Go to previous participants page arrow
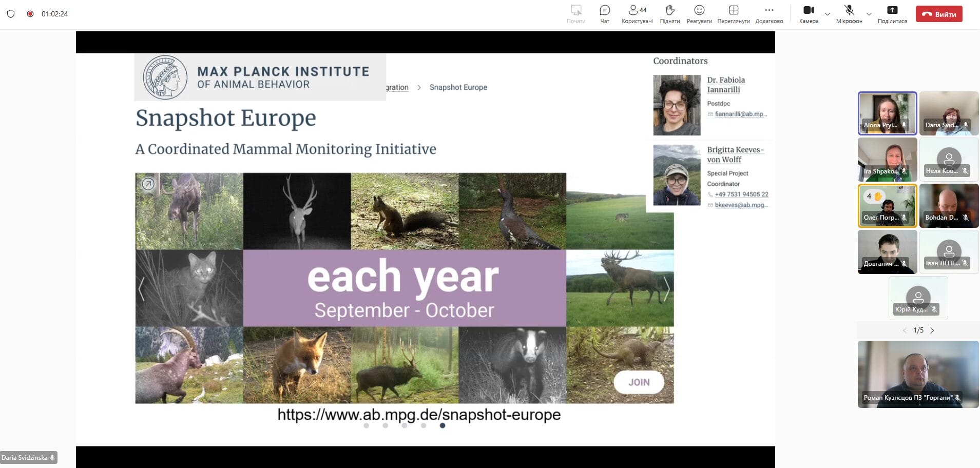 [x=905, y=330]
